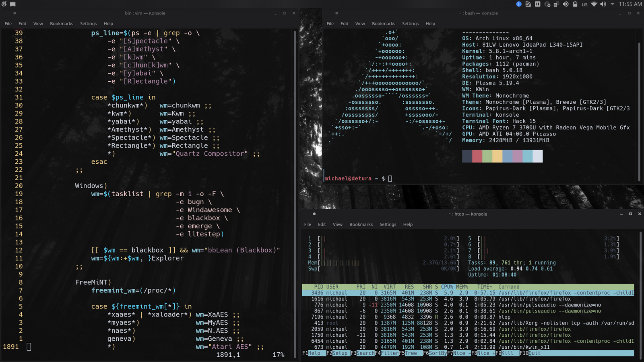Click F3 Search in the htop footer

[363, 353]
